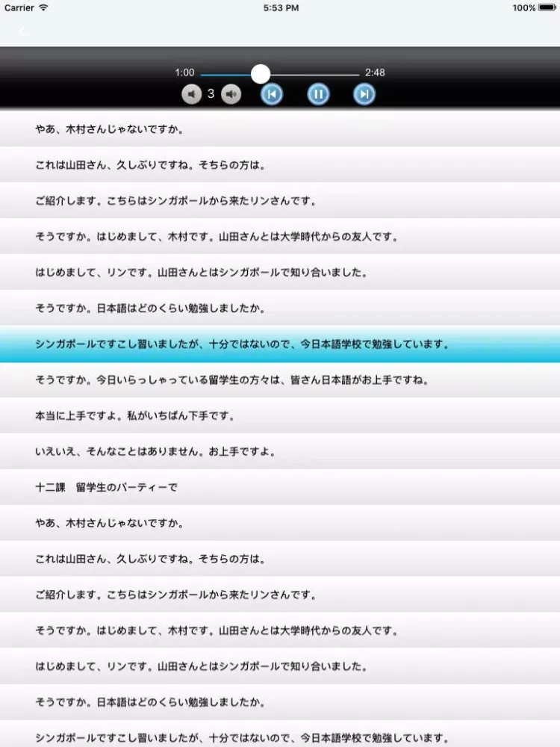Click the blue played part of the progress bar
The image size is (560, 747).
(x=225, y=74)
